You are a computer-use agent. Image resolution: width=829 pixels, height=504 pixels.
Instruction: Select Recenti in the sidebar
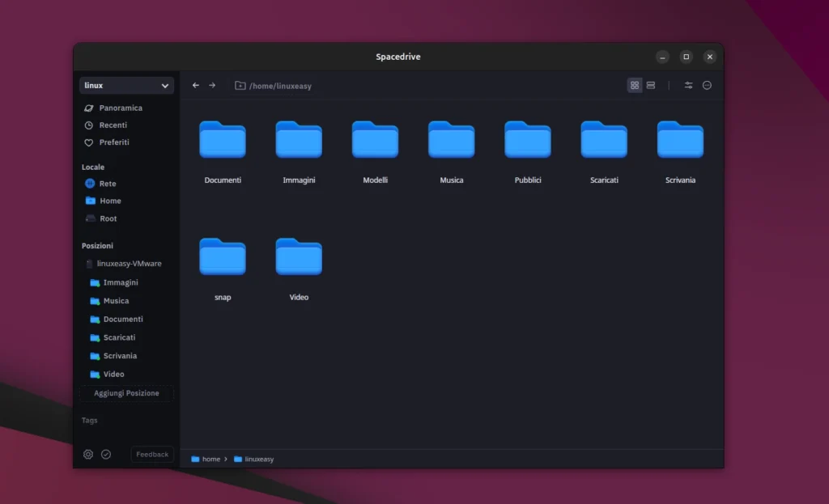112,125
